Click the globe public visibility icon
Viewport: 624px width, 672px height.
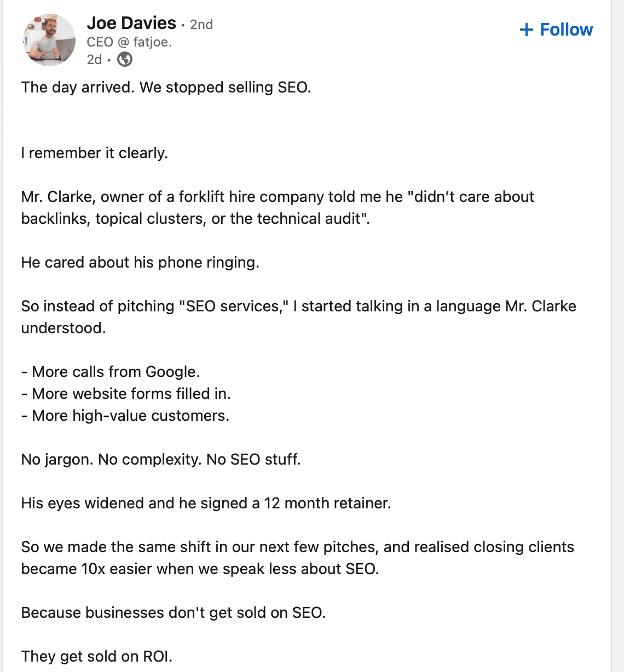[125, 59]
